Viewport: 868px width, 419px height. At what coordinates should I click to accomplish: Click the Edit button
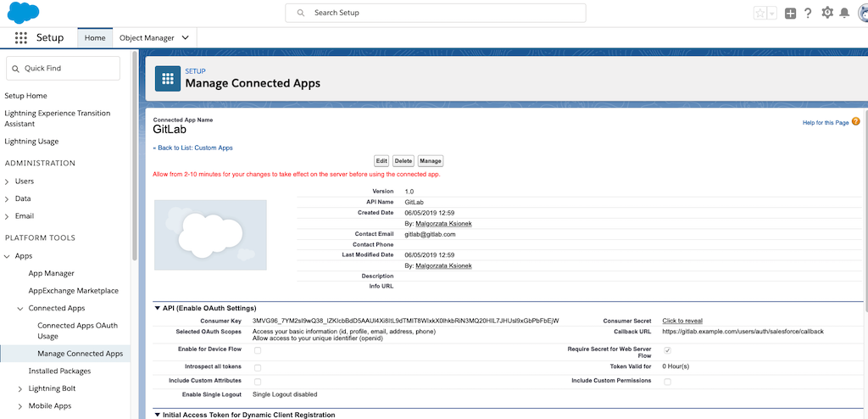(381, 160)
